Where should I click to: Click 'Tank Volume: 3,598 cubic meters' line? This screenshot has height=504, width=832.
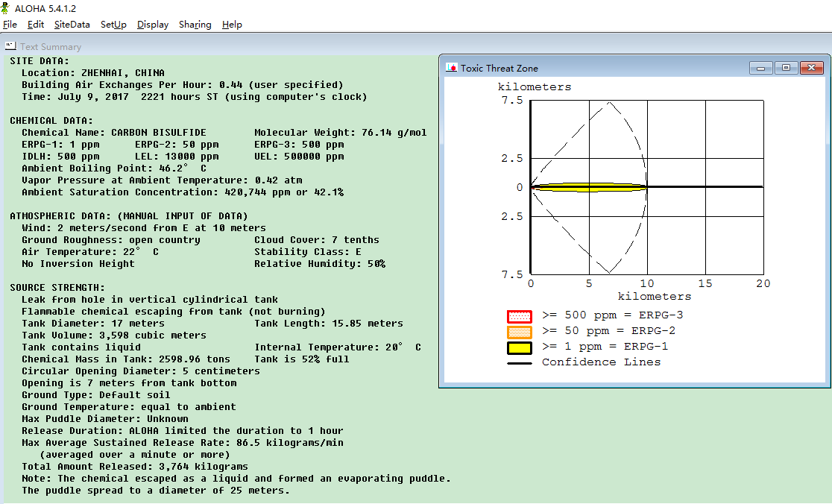[x=113, y=336]
